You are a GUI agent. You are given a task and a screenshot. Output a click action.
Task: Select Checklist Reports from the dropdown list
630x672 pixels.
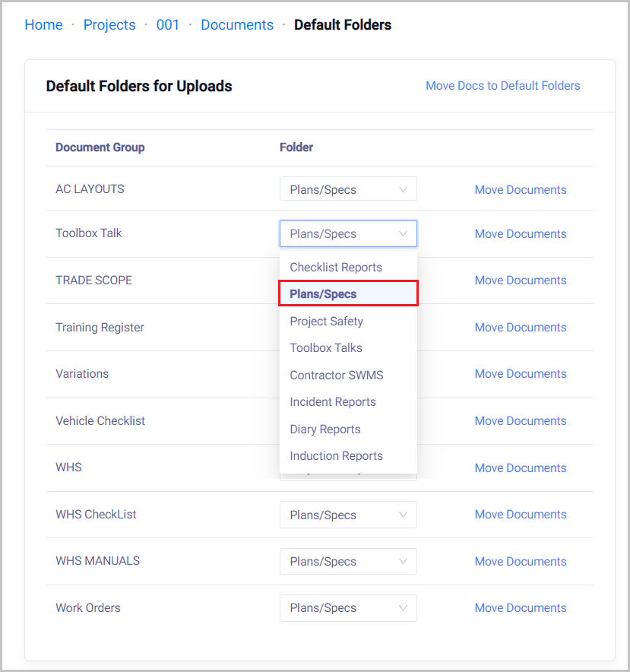(x=336, y=268)
